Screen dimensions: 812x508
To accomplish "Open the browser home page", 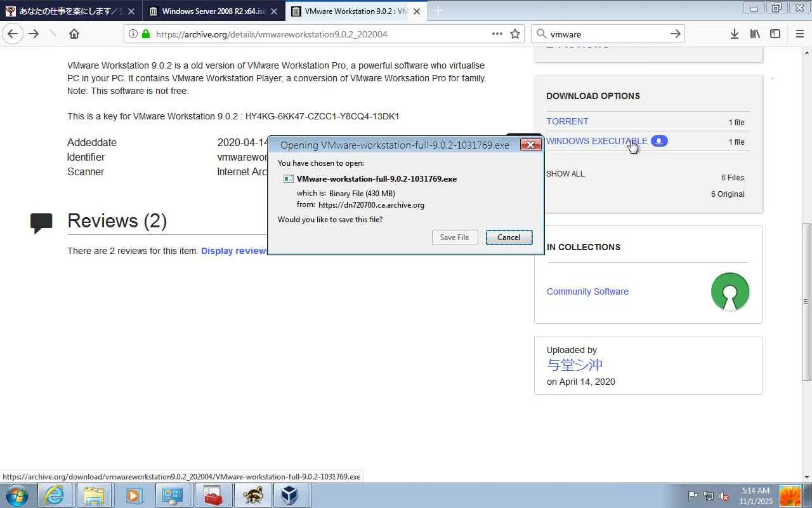I will pos(74,34).
